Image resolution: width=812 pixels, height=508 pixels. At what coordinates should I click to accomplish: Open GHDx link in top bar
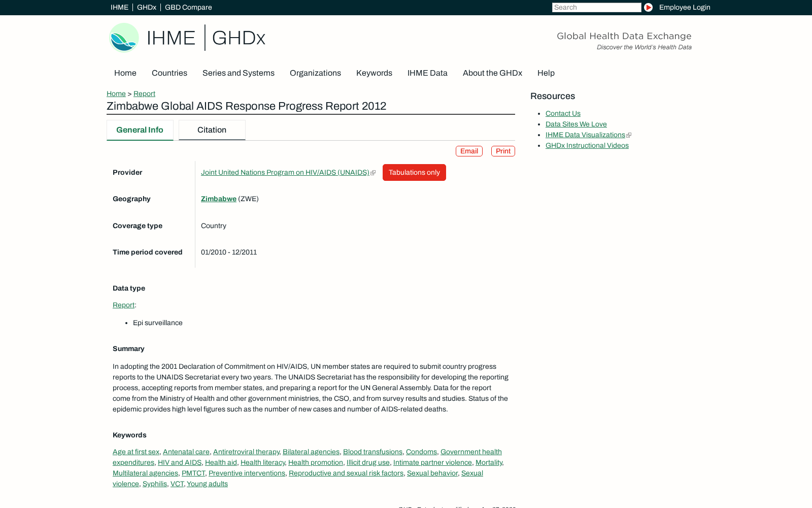pyautogui.click(x=147, y=7)
